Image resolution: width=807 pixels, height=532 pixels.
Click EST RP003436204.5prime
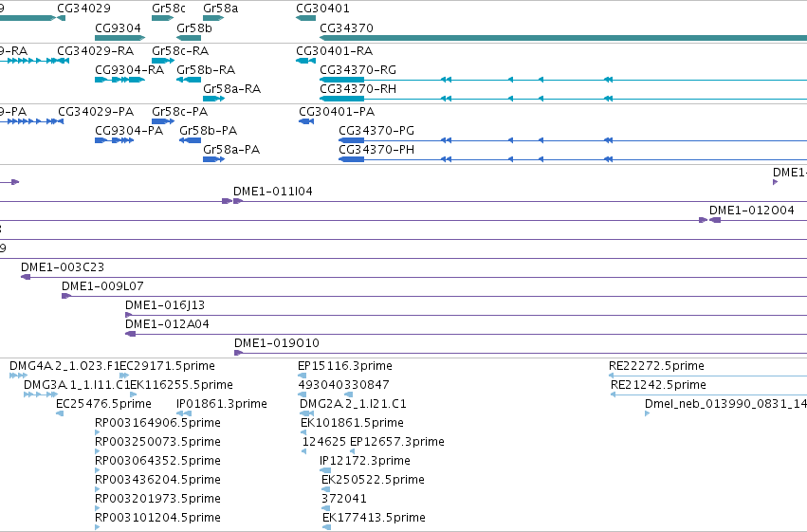(x=157, y=480)
